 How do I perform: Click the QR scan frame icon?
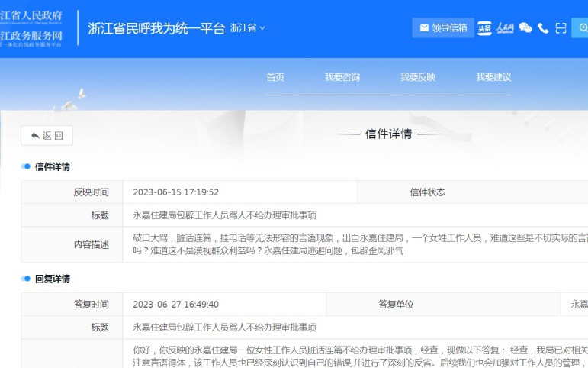click(x=561, y=28)
